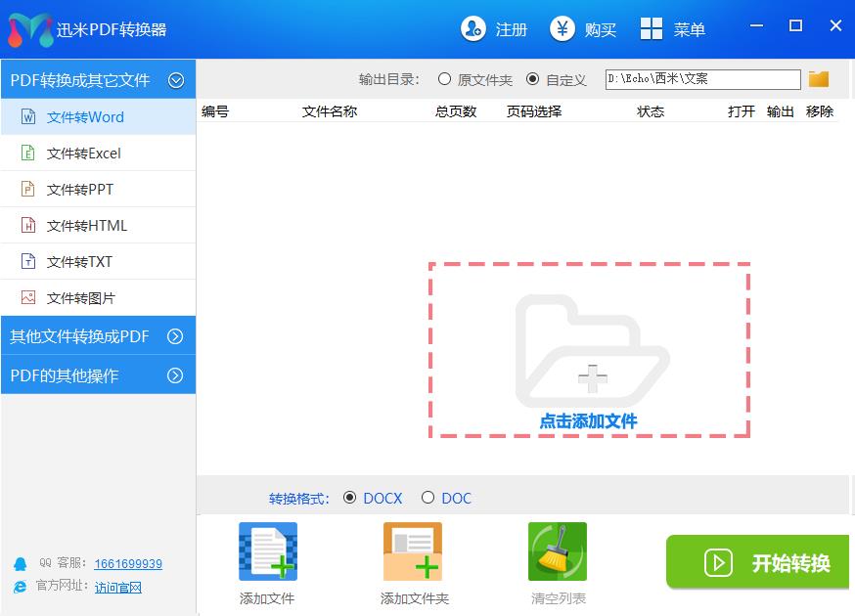Collapse the PDF转换成其它文件 section
Image resolution: width=855 pixels, height=616 pixels.
pyautogui.click(x=176, y=80)
